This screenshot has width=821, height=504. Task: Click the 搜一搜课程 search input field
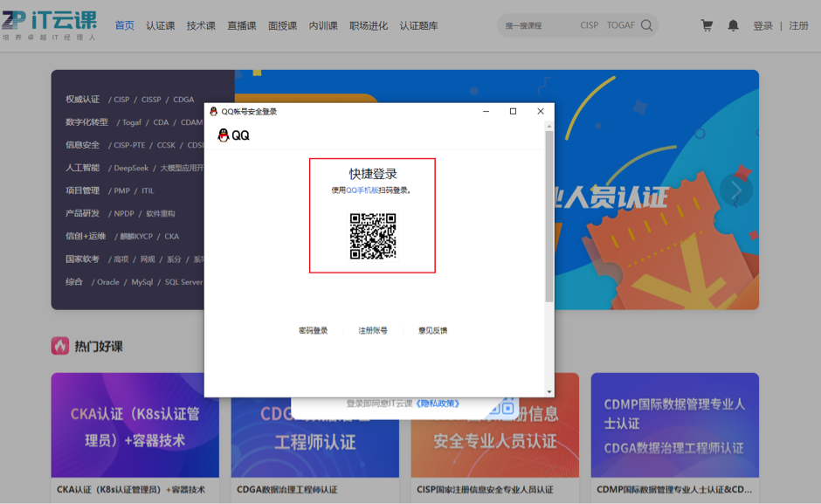(x=537, y=26)
